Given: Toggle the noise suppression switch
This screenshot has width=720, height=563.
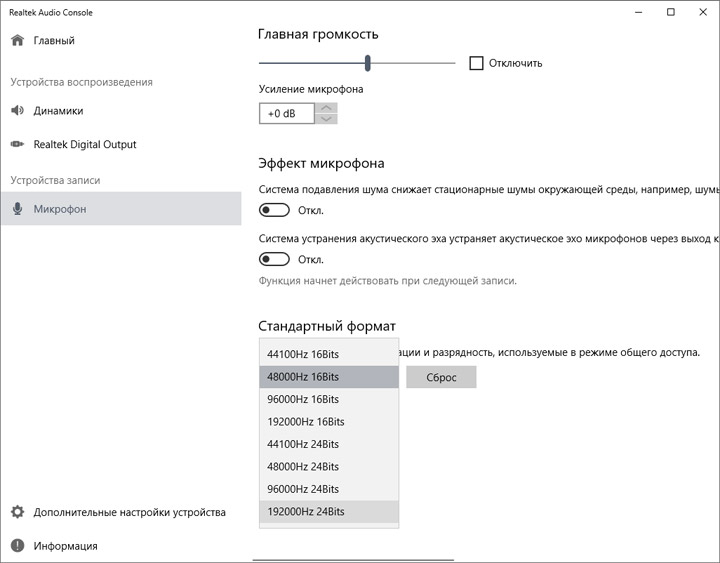Looking at the screenshot, I should [x=274, y=211].
